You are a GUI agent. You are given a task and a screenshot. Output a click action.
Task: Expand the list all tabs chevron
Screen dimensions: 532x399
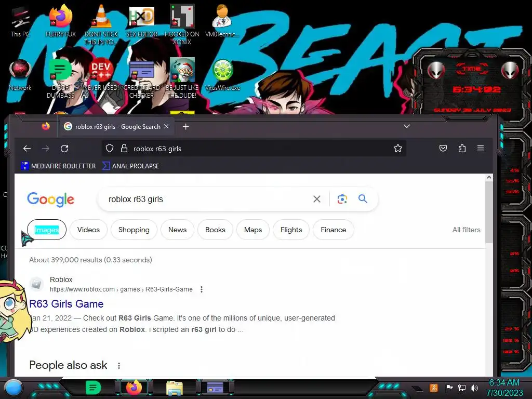click(x=406, y=126)
